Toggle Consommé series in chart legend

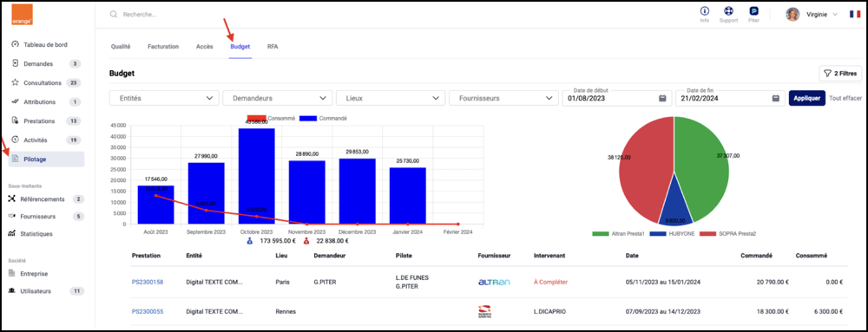pyautogui.click(x=271, y=119)
